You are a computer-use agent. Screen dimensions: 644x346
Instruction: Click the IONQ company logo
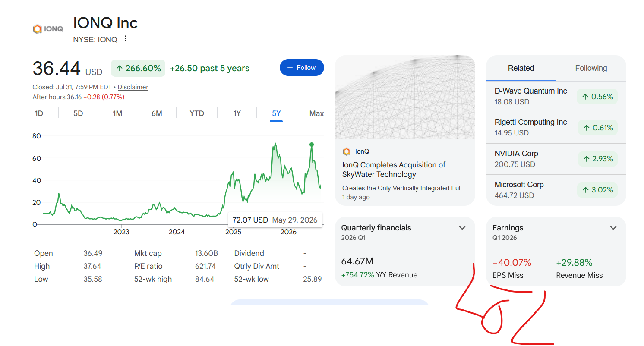(x=48, y=29)
